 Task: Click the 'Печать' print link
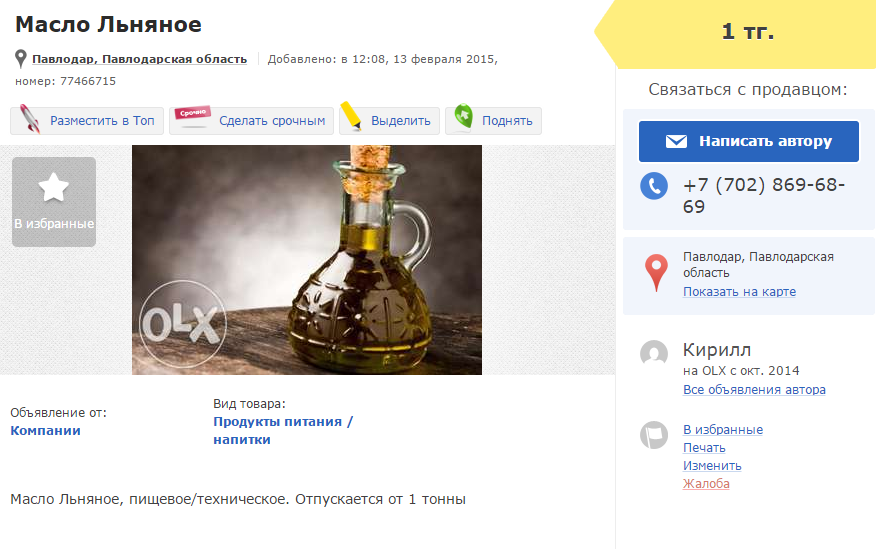coord(704,448)
